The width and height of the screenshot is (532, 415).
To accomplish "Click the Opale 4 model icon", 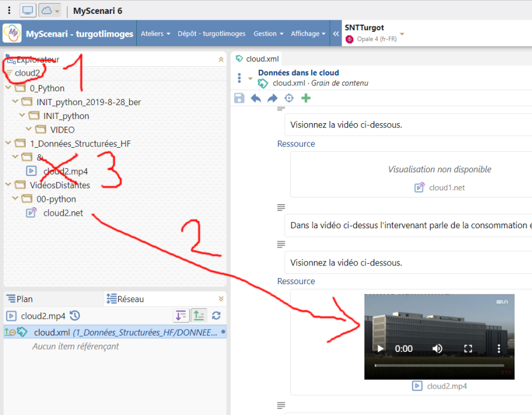I will point(349,39).
